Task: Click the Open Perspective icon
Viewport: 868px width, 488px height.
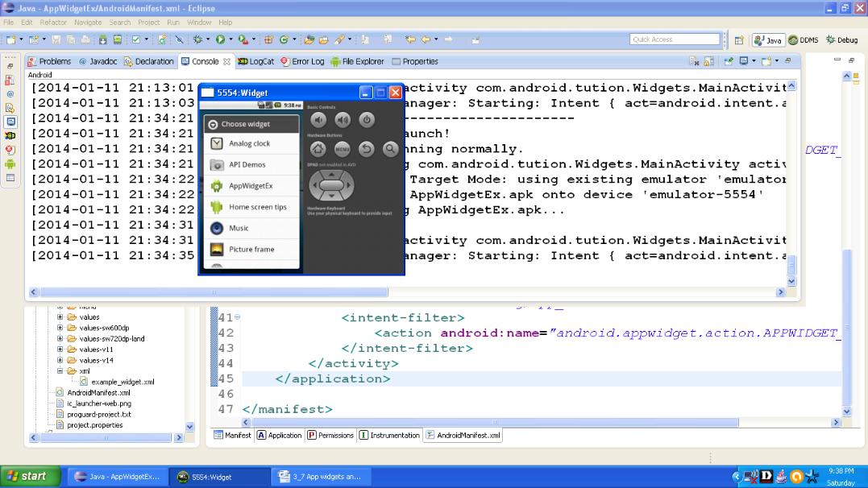Action: point(739,39)
